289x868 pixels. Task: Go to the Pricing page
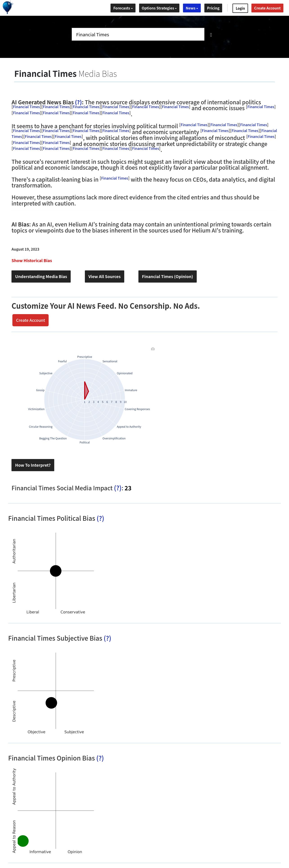213,8
